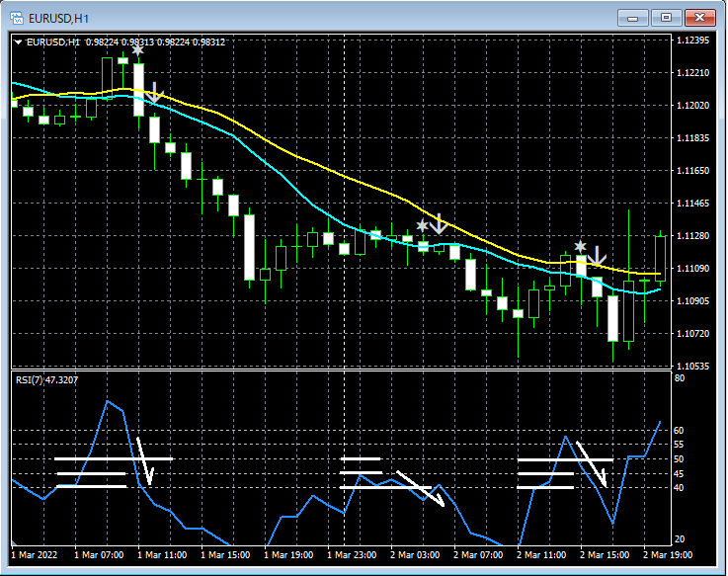
Task: Click the 1 Mar 11:00 time label
Action: (162, 555)
